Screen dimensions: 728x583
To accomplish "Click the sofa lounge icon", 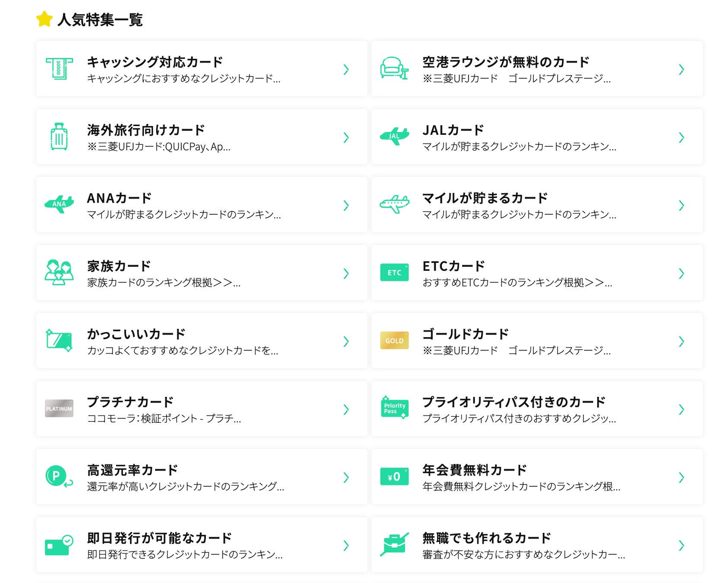I will [394, 69].
